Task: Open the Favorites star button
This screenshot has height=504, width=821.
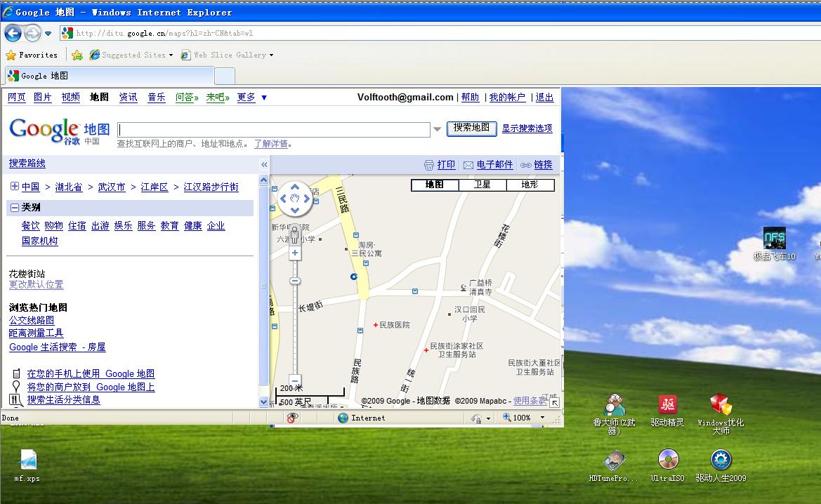Action: click(x=32, y=55)
